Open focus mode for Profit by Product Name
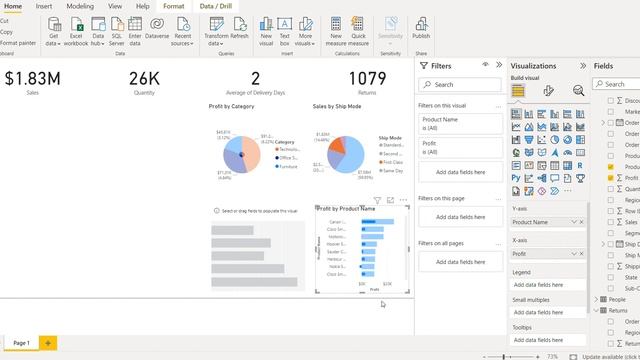 [x=390, y=200]
